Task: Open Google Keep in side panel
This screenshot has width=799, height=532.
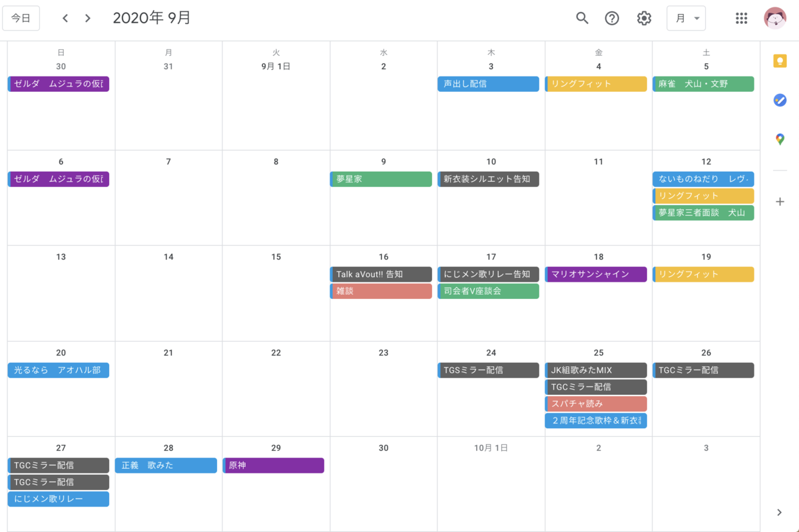Action: [x=780, y=61]
